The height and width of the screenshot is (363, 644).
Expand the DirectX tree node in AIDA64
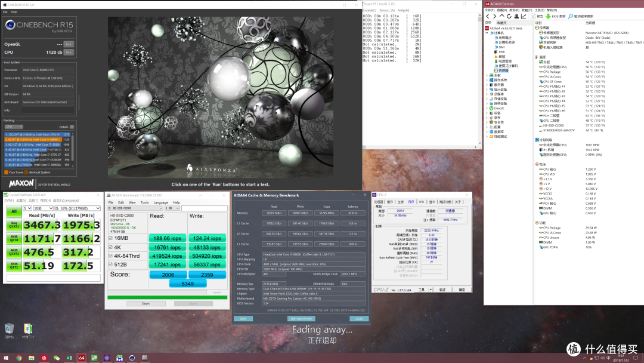[487, 109]
